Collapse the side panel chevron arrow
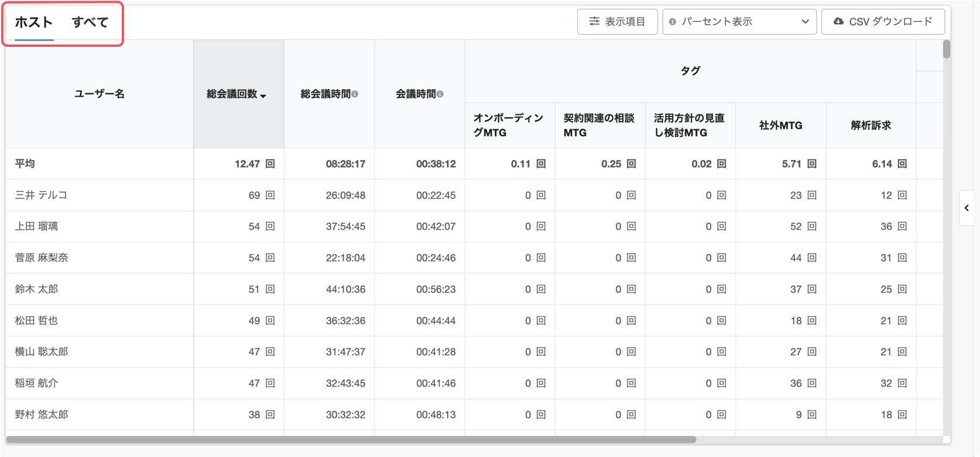The image size is (980, 457). 967,208
